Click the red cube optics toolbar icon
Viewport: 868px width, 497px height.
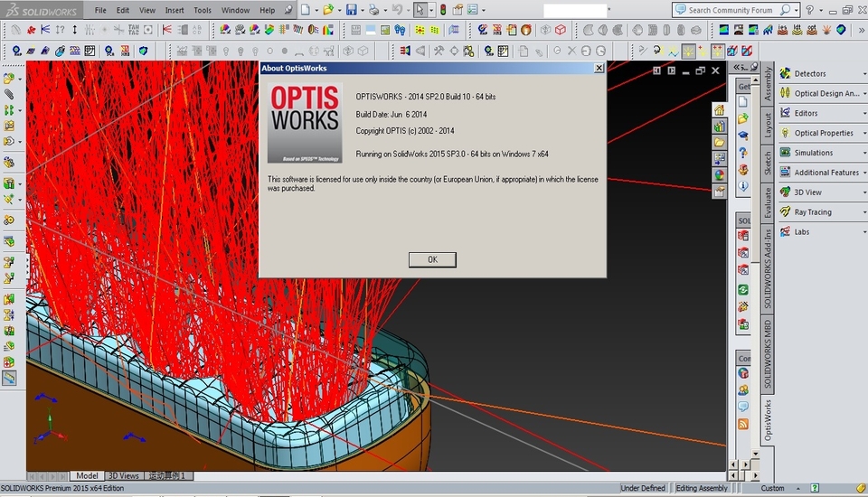click(561, 29)
